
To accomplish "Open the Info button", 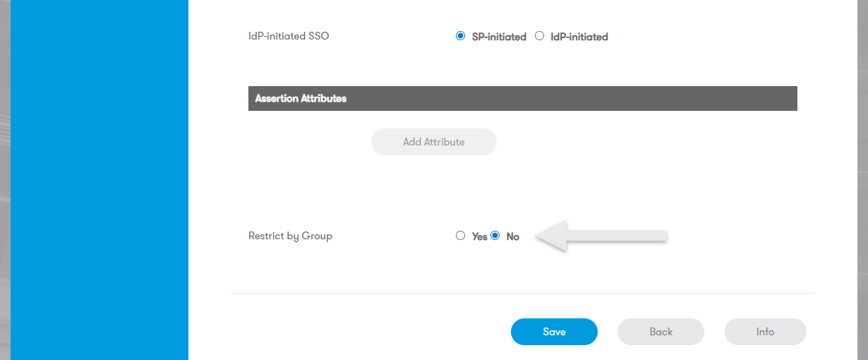I will (x=765, y=332).
